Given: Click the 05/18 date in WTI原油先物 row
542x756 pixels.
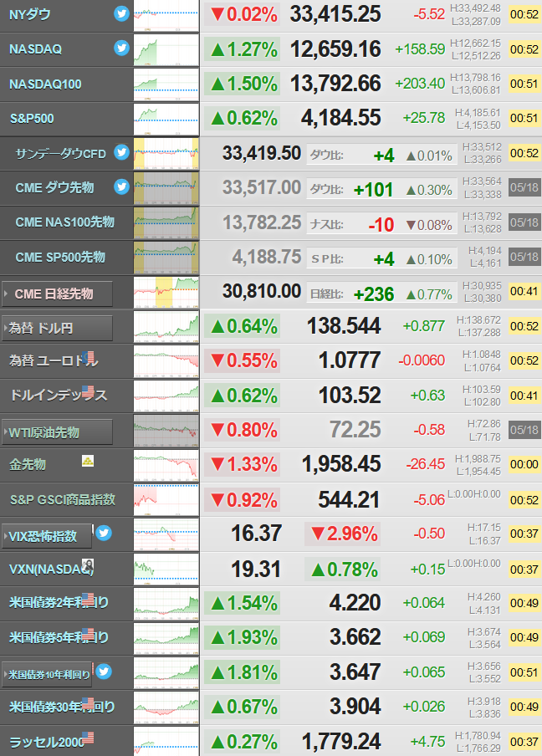Looking at the screenshot, I should [524, 430].
